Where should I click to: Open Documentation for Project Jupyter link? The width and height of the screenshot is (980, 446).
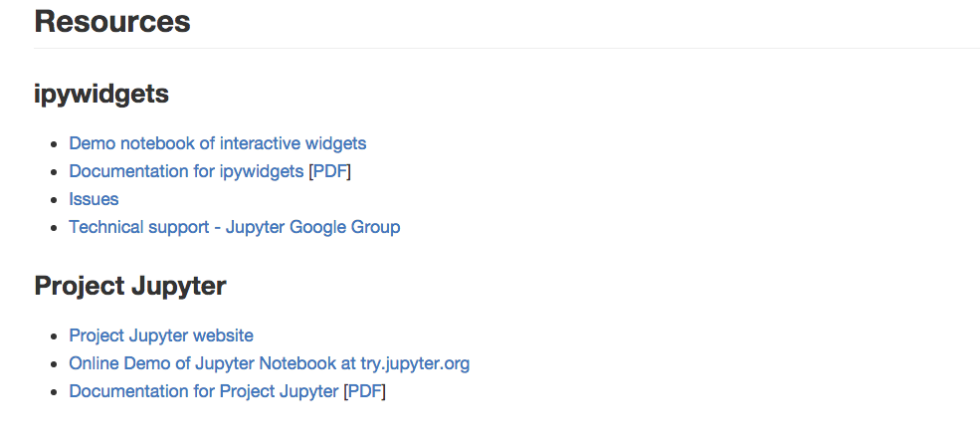coord(203,391)
